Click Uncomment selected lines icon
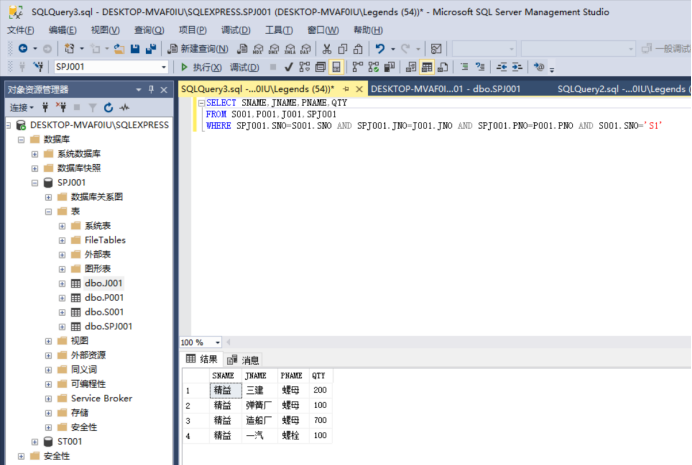The height and width of the screenshot is (465, 692). click(x=480, y=67)
